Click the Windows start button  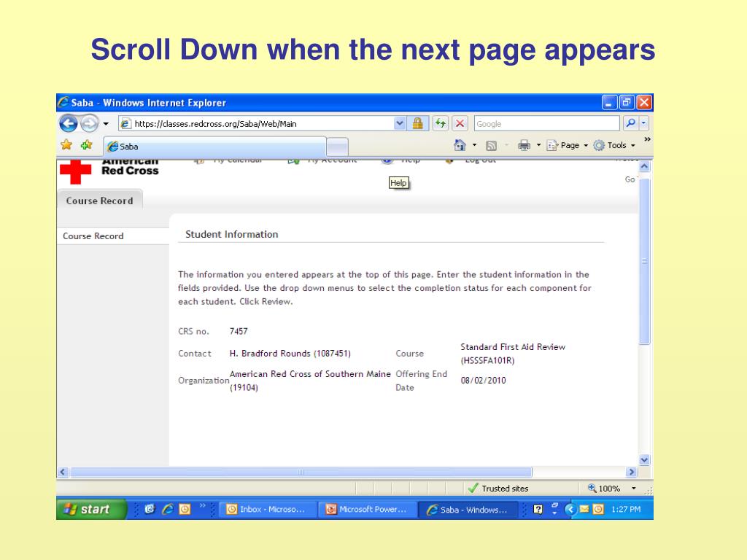(x=91, y=509)
